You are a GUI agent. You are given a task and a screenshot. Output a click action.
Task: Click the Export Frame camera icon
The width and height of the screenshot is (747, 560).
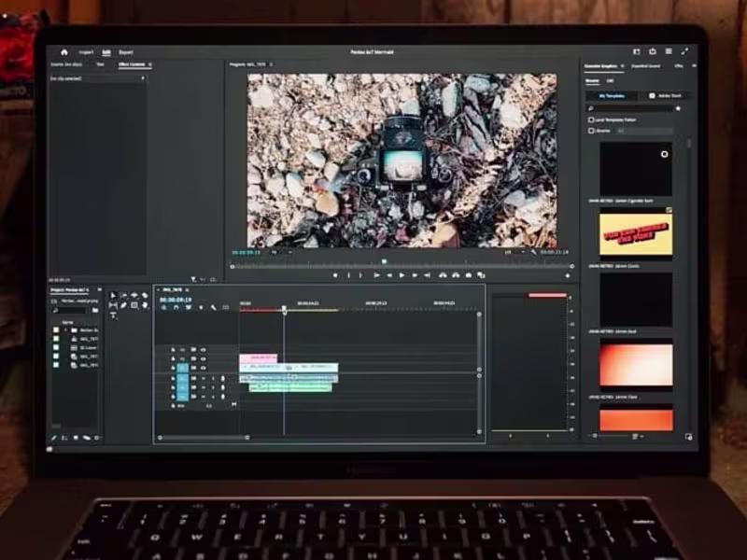click(469, 275)
